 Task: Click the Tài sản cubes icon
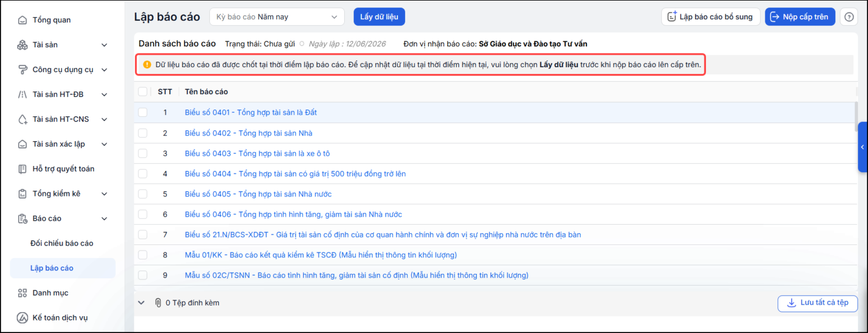pos(22,45)
